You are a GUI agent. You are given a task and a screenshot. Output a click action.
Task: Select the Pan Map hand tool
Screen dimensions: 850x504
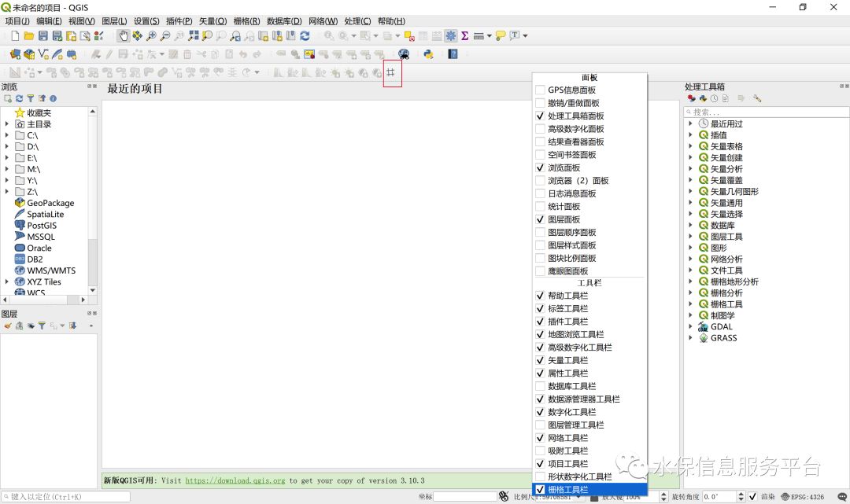124,35
